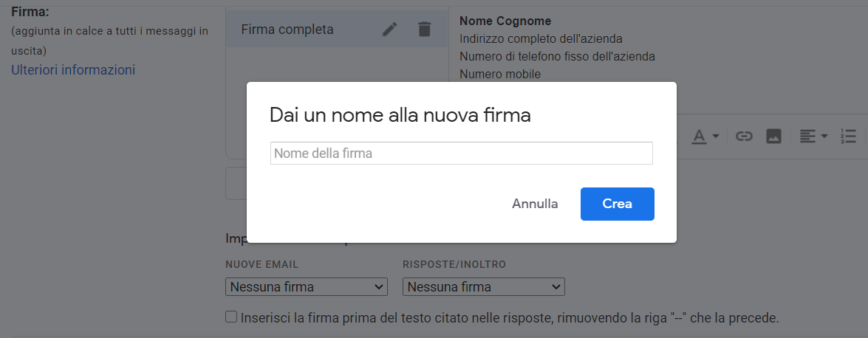
Task: Click the Nome Cognome signature text
Action: 505,21
